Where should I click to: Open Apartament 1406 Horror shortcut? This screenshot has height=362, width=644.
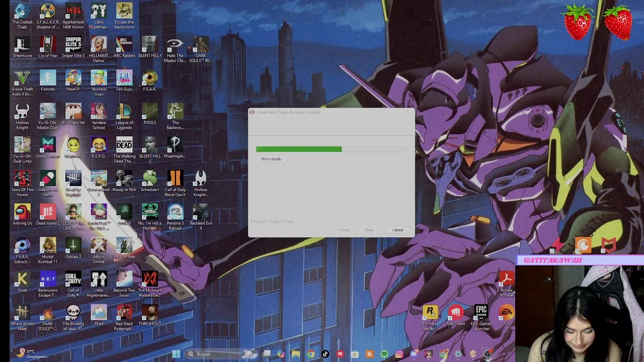point(73,17)
